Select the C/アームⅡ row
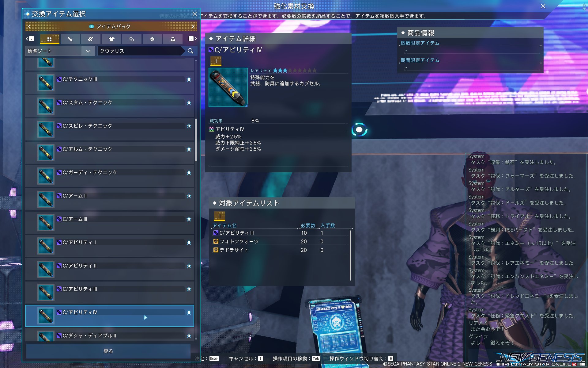 110,199
